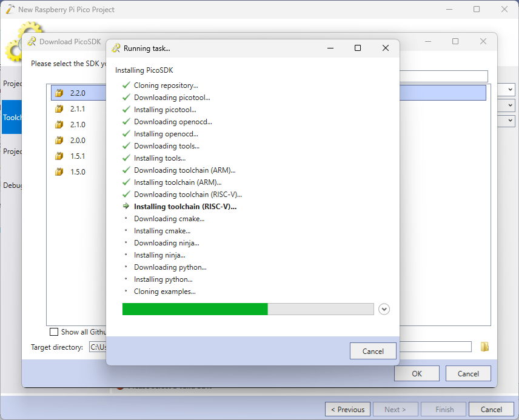Browse for target directory folder icon
Screen dimensions: 519x420
click(484, 347)
